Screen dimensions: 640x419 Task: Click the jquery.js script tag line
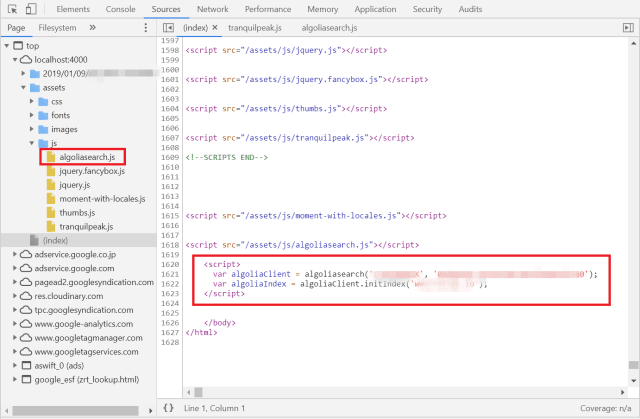tap(286, 50)
